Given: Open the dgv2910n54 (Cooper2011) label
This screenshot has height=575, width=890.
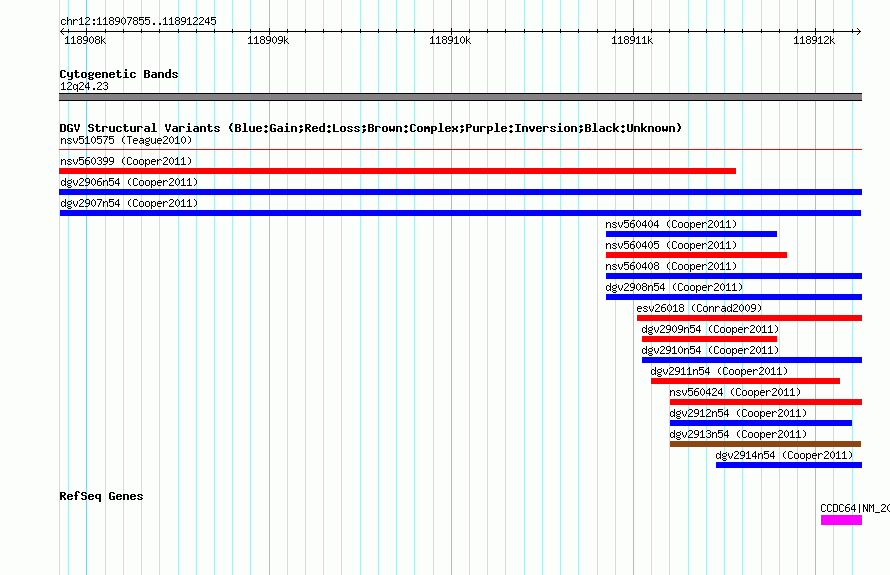Looking at the screenshot, I should click(x=710, y=350).
